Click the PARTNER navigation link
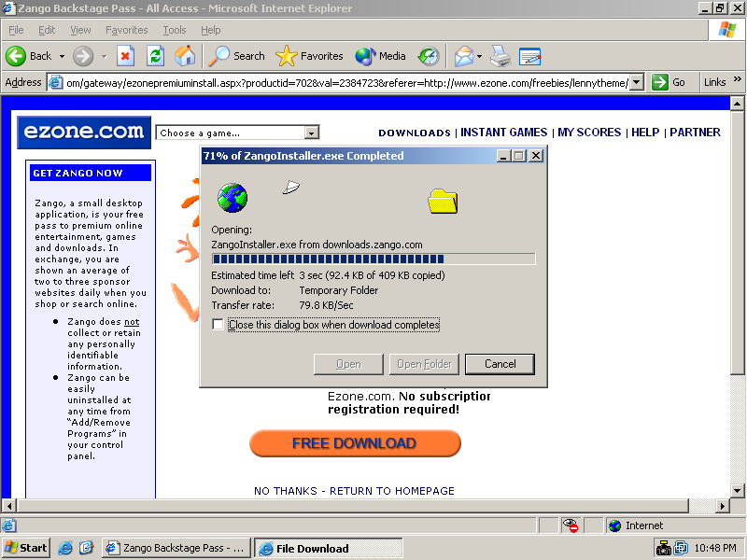This screenshot has width=747, height=560. point(695,133)
